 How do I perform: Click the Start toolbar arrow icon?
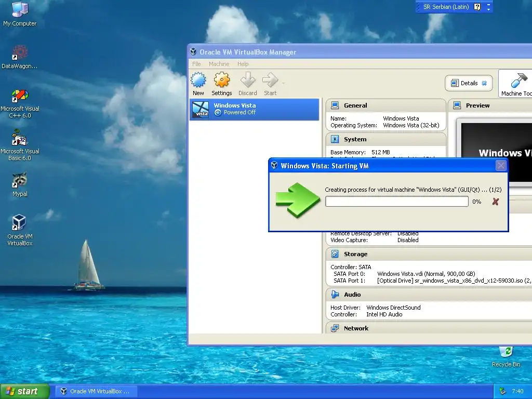270,81
